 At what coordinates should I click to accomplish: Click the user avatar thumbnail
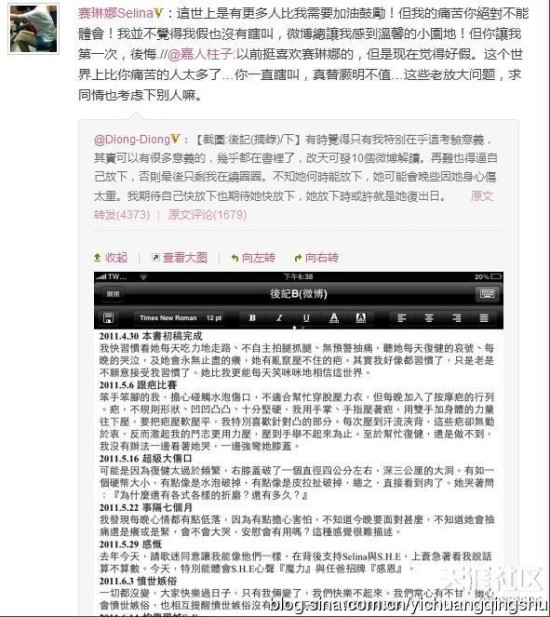click(33, 29)
